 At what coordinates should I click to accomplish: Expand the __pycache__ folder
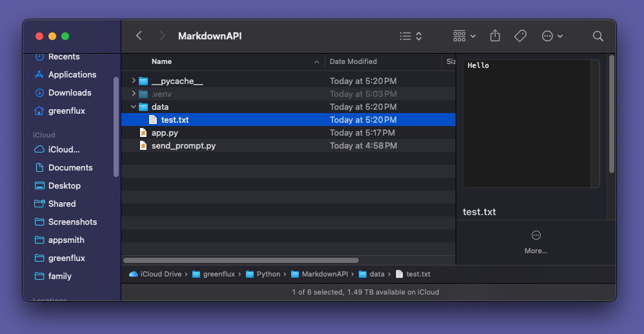tap(134, 81)
